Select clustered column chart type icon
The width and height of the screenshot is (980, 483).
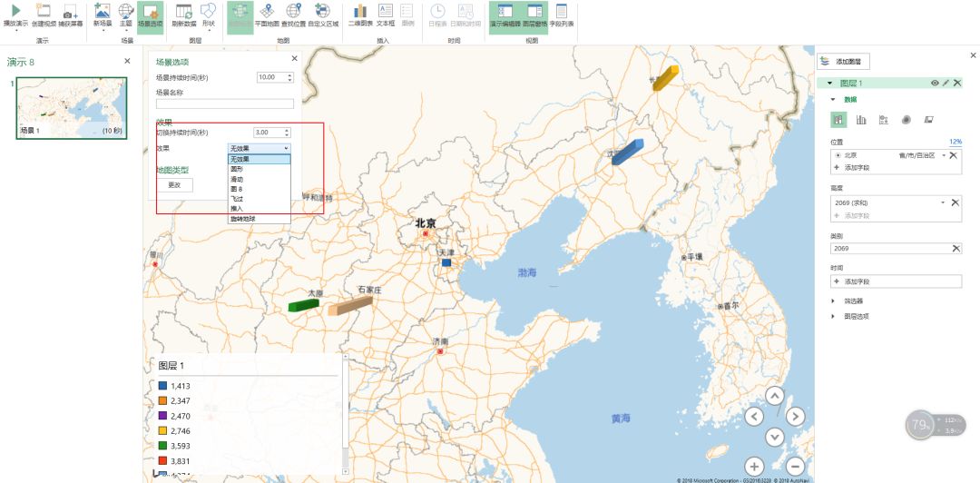pyautogui.click(x=861, y=120)
